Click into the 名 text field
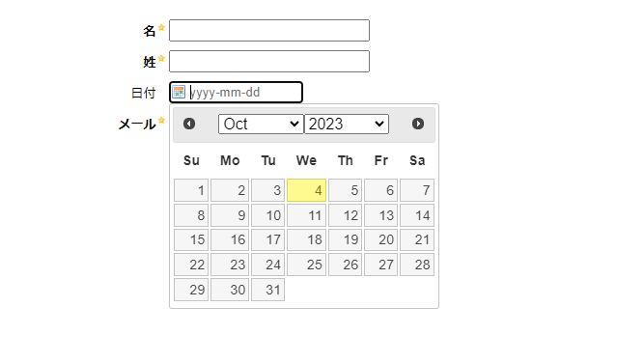 (x=269, y=30)
